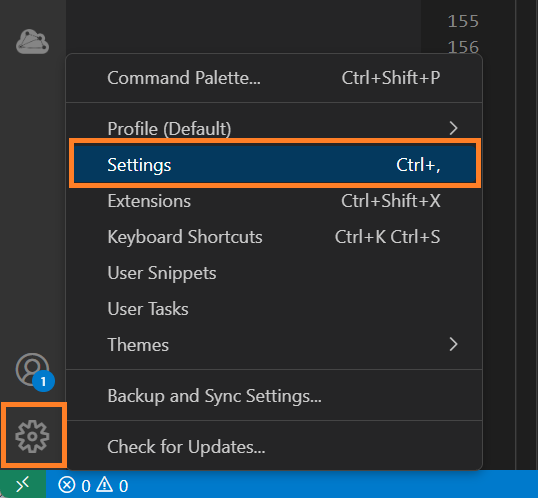Click the accounts notification badge
This screenshot has width=538, height=498.
click(x=43, y=381)
